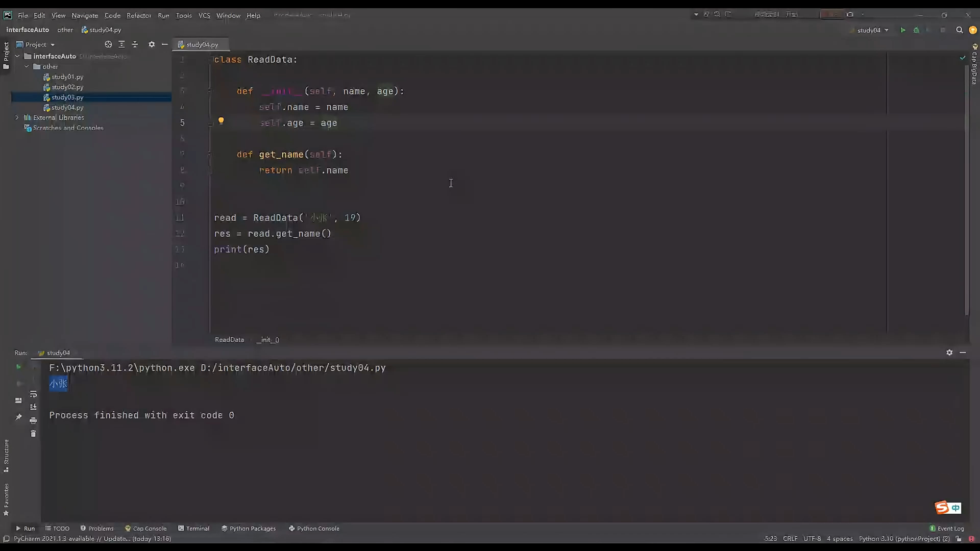Screen dimensions: 980x551
Task: Open line separator CRLF selector
Action: point(790,539)
